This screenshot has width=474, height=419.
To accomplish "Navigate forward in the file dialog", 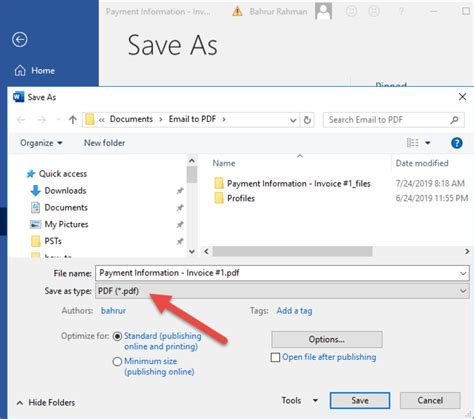I will point(42,120).
